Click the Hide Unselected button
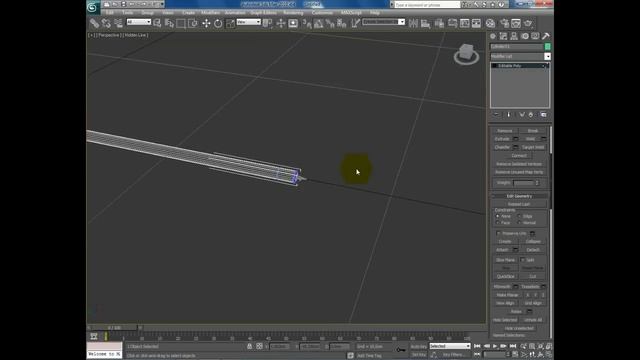Image resolution: width=640 pixels, height=360 pixels. click(x=519, y=328)
